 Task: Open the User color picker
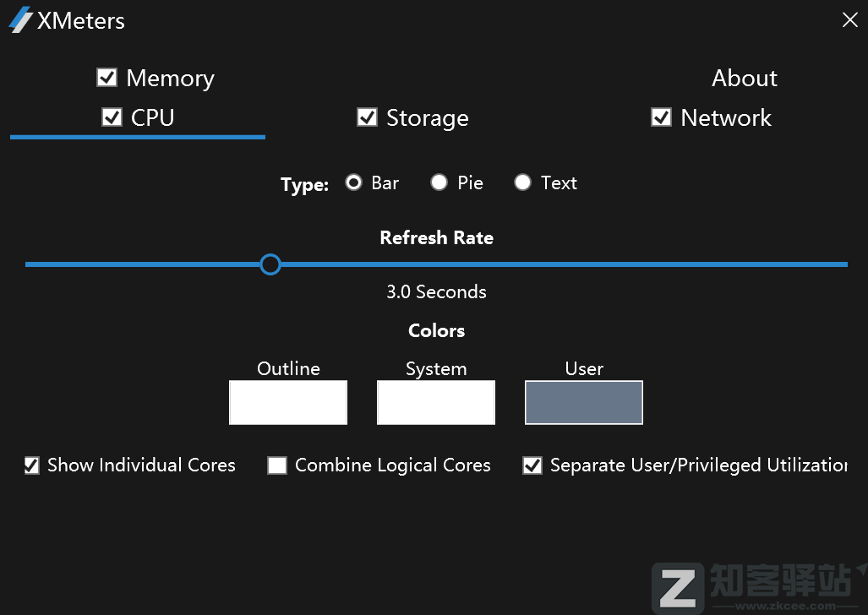tap(583, 402)
